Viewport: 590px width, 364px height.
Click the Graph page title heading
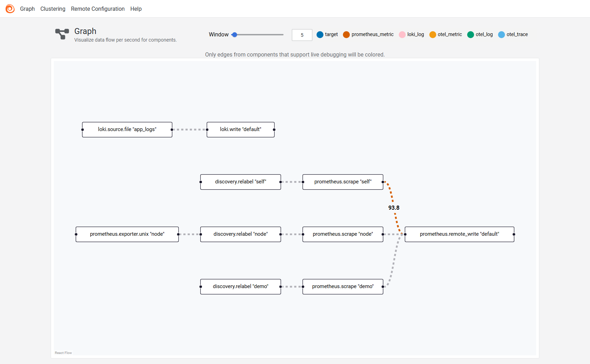(85, 31)
